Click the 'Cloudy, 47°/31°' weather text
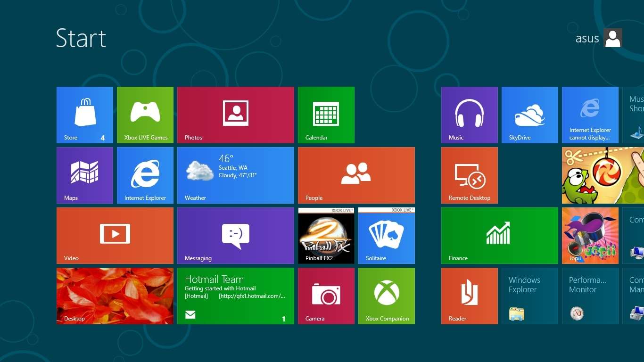Screen dimensions: 644x362 click(238, 175)
